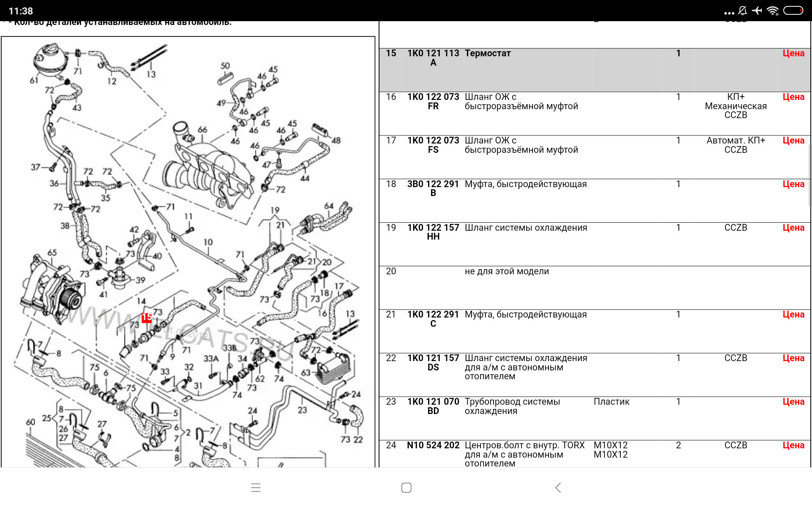This screenshot has width=812, height=508.
Task: Open Цена link for row 18 муфта
Action: (x=793, y=184)
